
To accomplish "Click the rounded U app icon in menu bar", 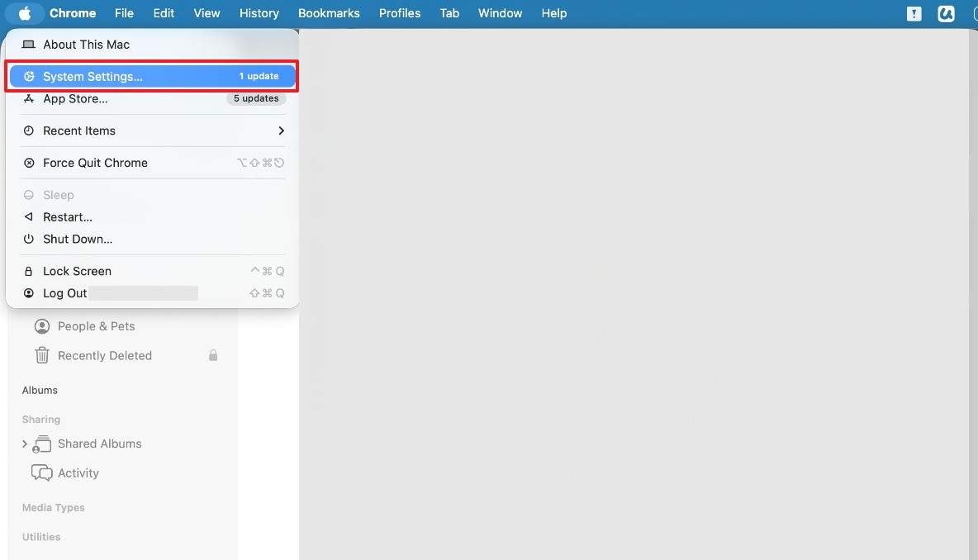I will coord(946,13).
